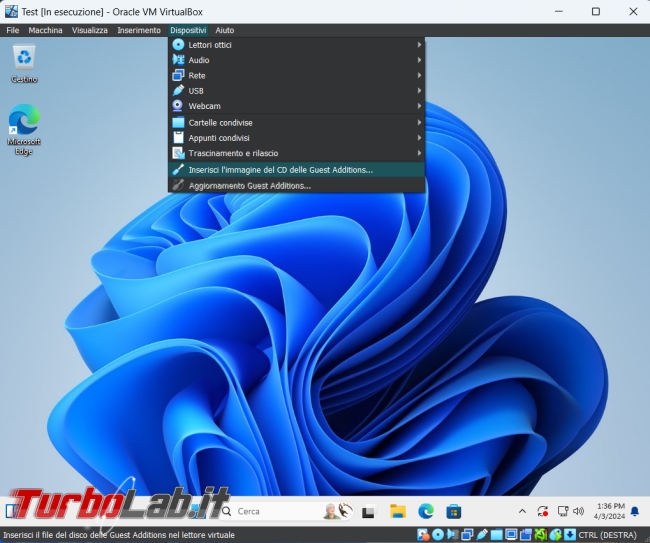Click the mouse integration status bar icon
The width and height of the screenshot is (650, 543).
(x=555, y=535)
